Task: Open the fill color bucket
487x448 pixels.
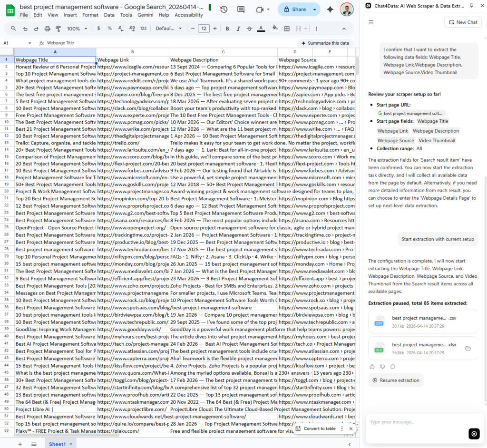Action: pyautogui.click(x=275, y=29)
